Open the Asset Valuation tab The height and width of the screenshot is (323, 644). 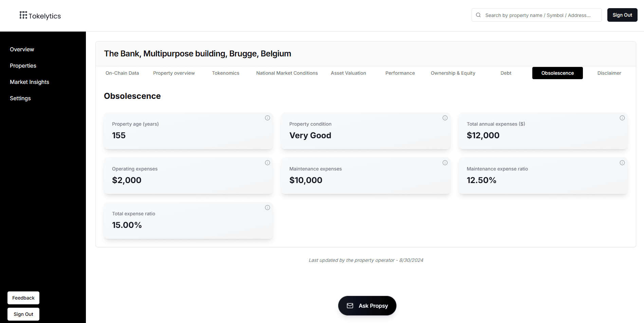348,73
